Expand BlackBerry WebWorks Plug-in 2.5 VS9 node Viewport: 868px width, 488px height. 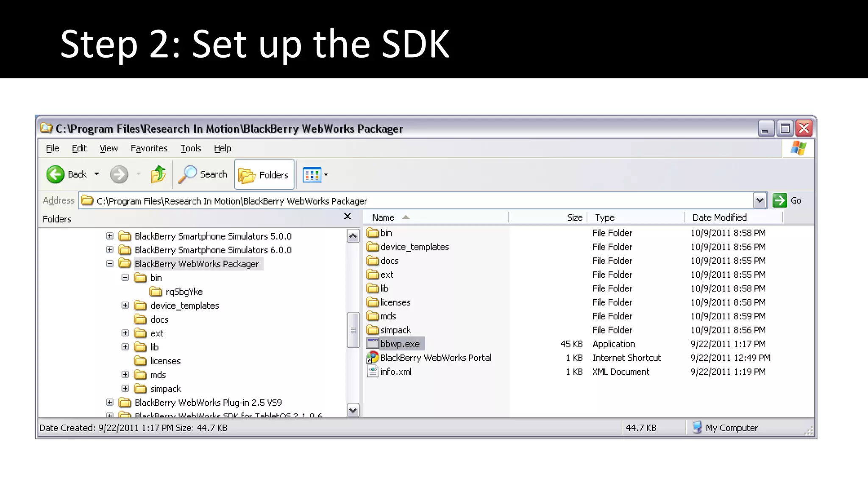coord(110,402)
